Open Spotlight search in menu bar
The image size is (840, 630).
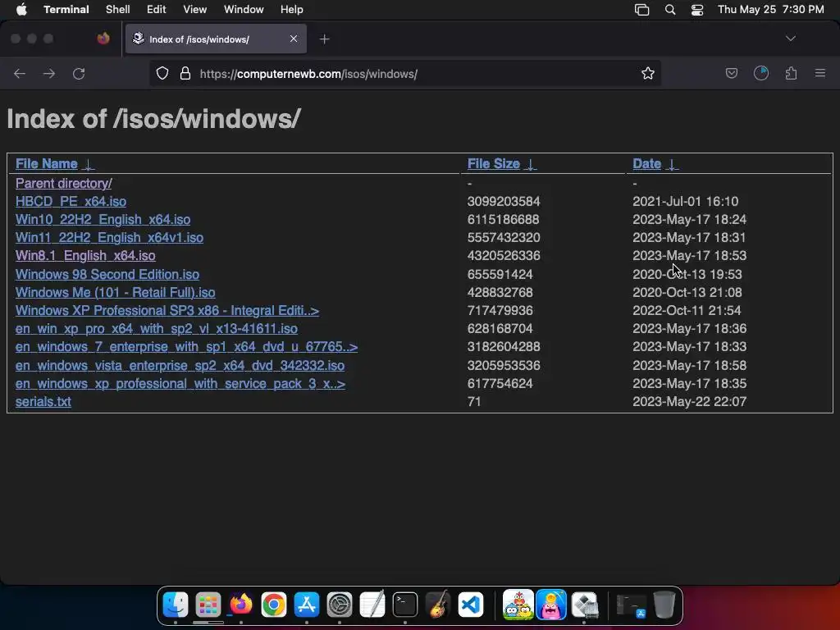click(670, 10)
